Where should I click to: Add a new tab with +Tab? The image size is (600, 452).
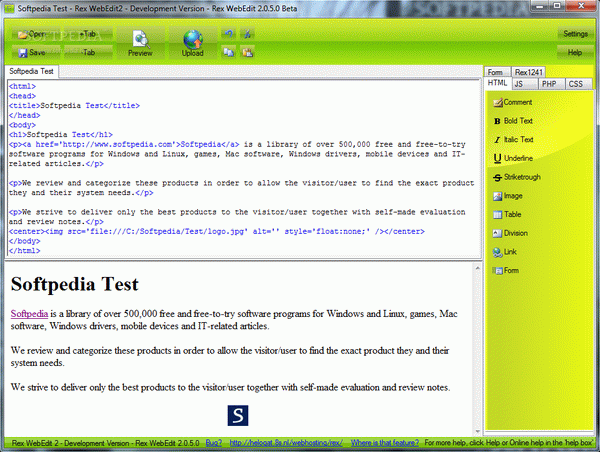88,34
